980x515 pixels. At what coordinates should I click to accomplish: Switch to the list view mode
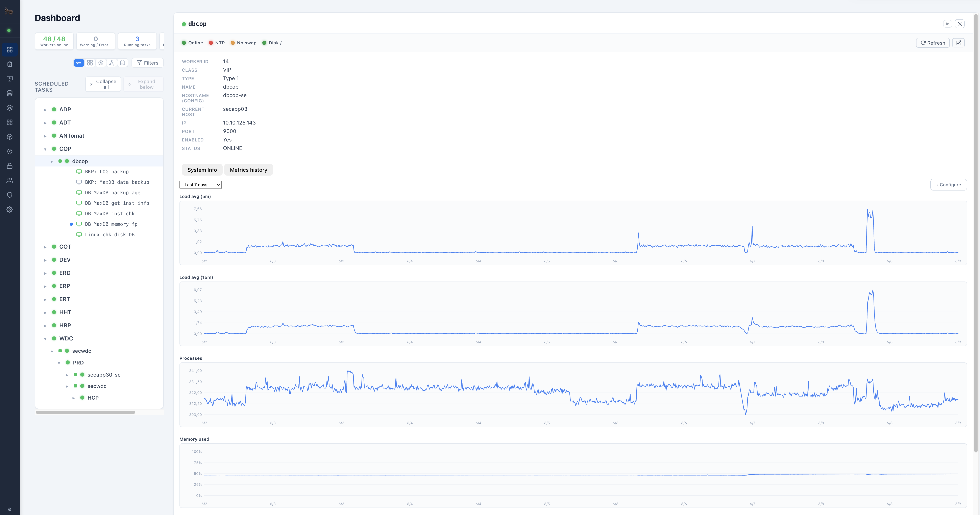click(x=79, y=63)
